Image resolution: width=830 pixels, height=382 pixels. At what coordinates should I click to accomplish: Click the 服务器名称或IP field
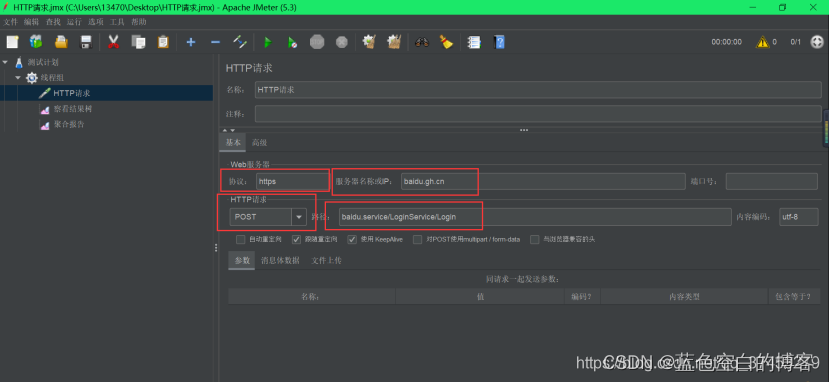543,181
